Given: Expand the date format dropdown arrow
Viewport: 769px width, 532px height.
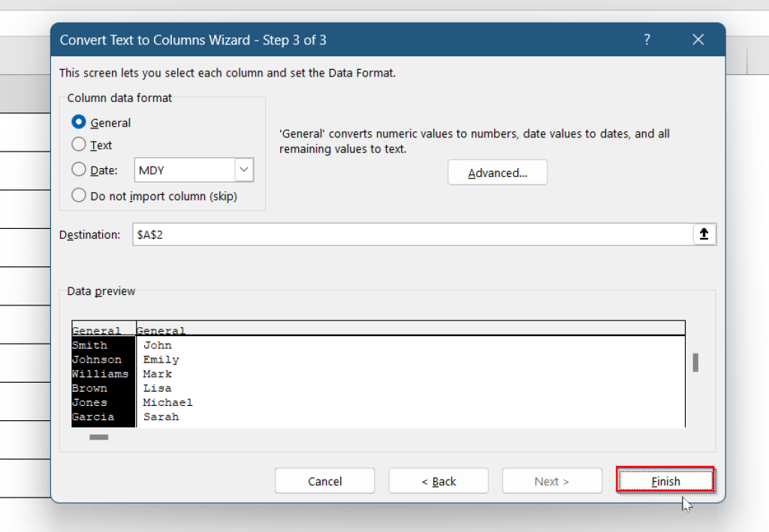Looking at the screenshot, I should click(244, 170).
